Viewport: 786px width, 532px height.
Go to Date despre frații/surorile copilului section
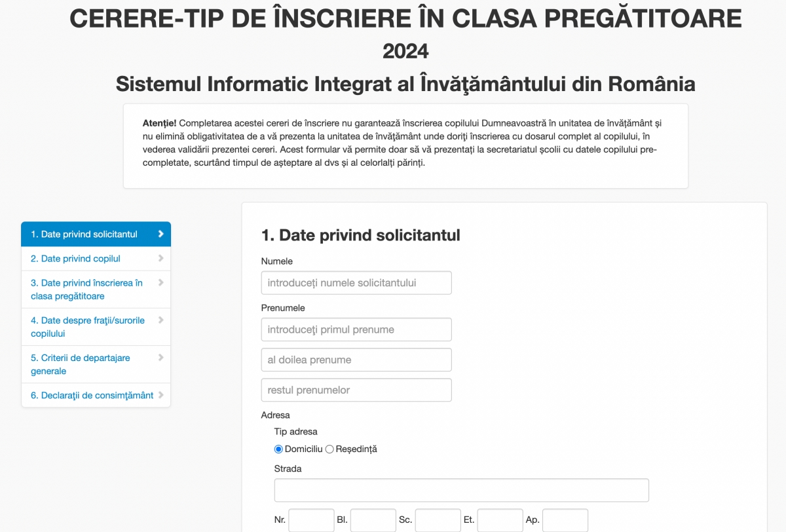click(x=96, y=327)
